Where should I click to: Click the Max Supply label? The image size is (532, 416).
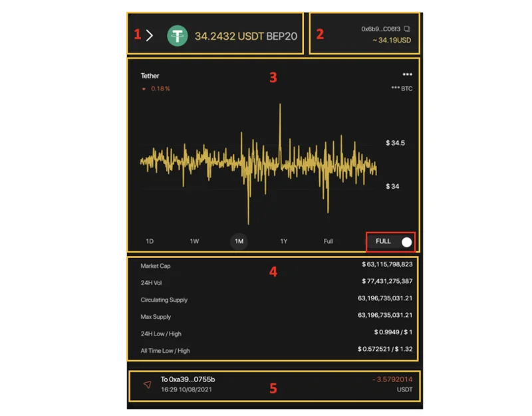pyautogui.click(x=156, y=317)
